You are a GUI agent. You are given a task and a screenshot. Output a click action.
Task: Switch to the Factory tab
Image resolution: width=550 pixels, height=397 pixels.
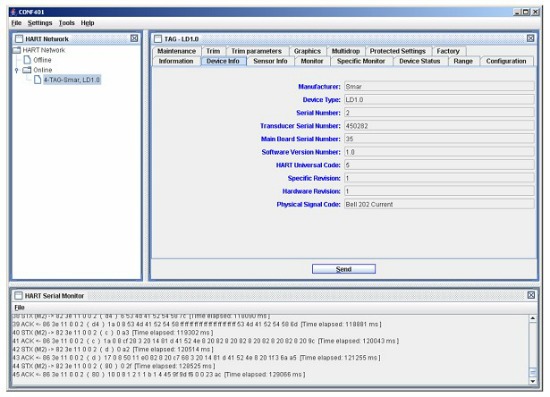click(448, 51)
